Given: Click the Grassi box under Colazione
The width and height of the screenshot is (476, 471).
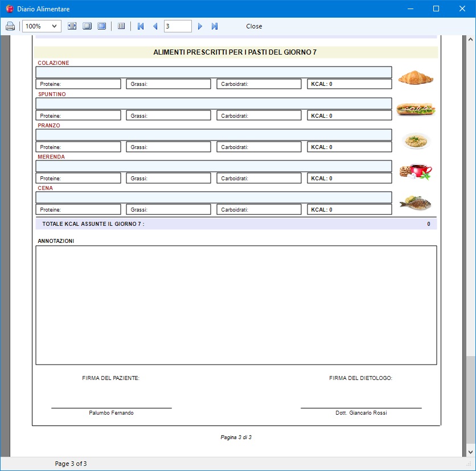Looking at the screenshot, I should pos(169,84).
